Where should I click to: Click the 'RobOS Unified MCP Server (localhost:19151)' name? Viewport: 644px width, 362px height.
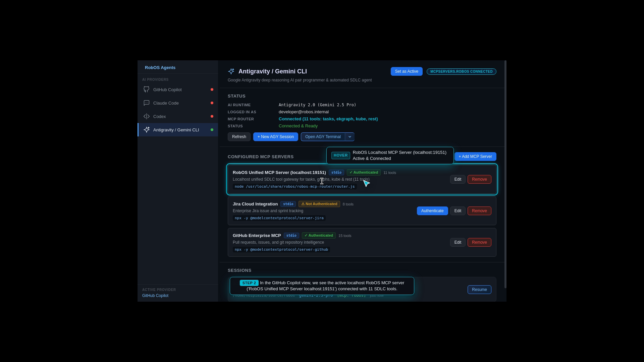pos(279,173)
